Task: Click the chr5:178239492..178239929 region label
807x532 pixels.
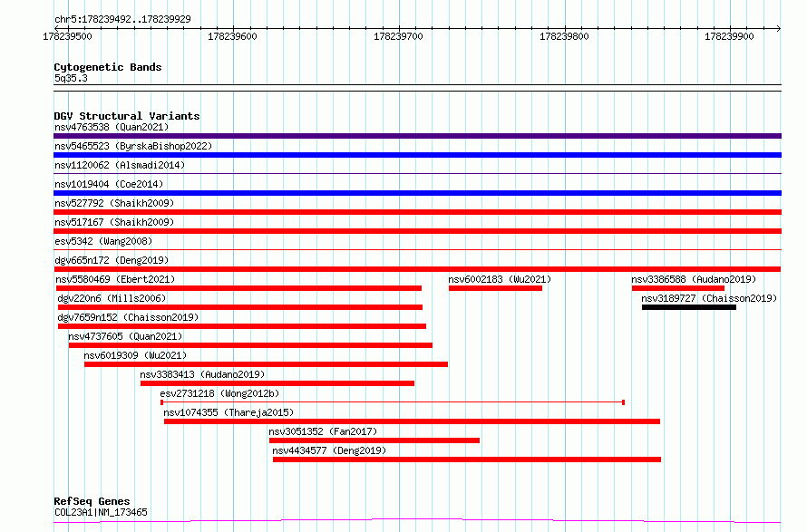Action: (x=122, y=19)
